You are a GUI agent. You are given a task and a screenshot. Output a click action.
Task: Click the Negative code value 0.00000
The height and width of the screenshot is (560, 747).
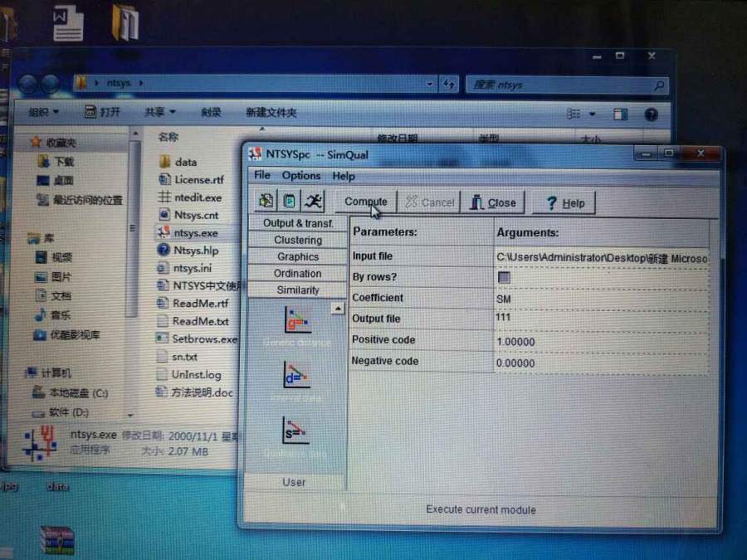click(x=515, y=363)
